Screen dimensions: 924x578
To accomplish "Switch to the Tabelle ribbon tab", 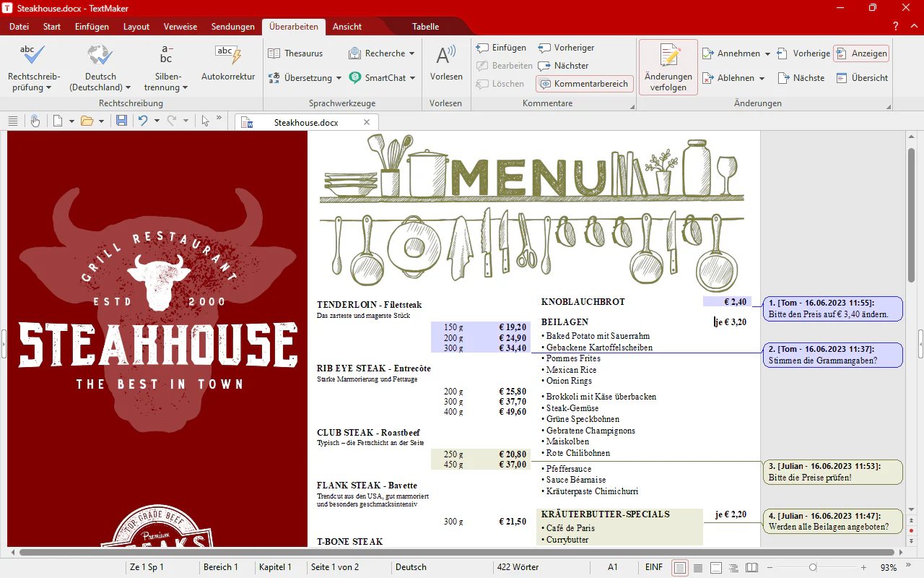I will tap(425, 27).
